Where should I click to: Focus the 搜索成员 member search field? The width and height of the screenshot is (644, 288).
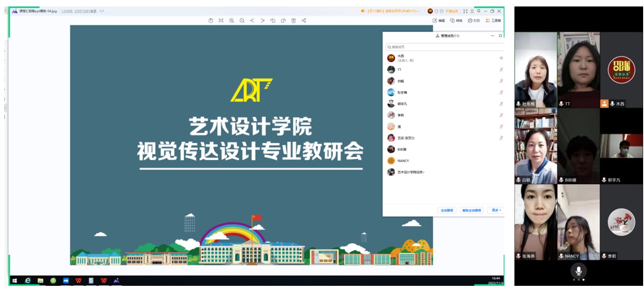pos(444,47)
